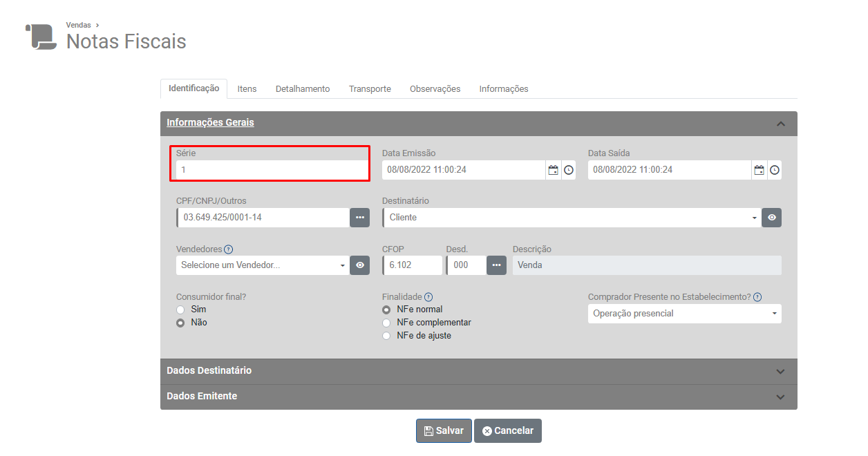This screenshot has height=456, width=868.
Task: Choose NFe de ajuste option
Action: point(387,336)
